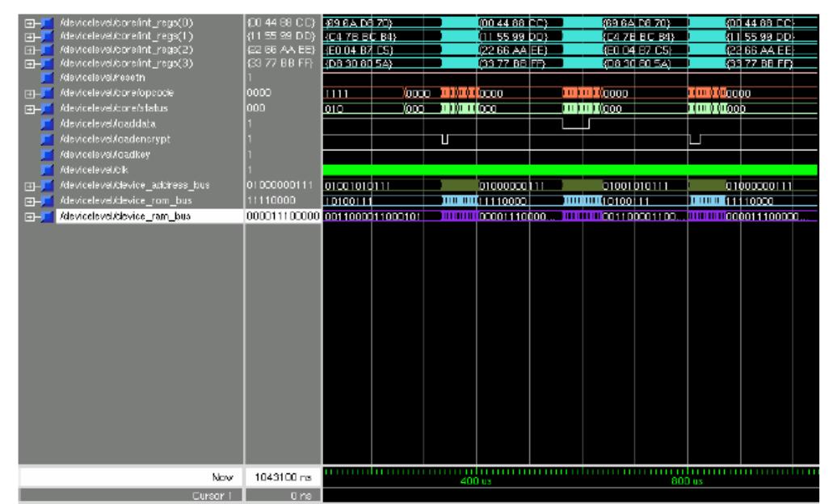Expand the device_ram_bus signal
The width and height of the screenshot is (833, 504).
point(30,216)
